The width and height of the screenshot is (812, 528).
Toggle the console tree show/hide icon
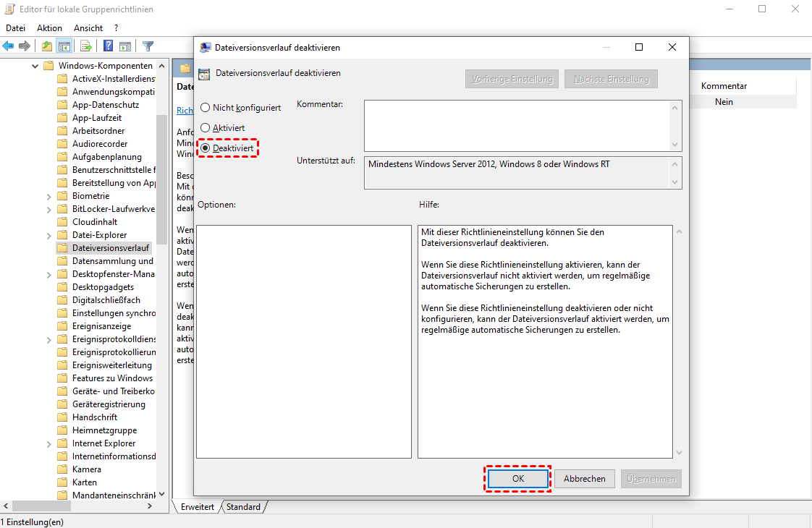64,46
